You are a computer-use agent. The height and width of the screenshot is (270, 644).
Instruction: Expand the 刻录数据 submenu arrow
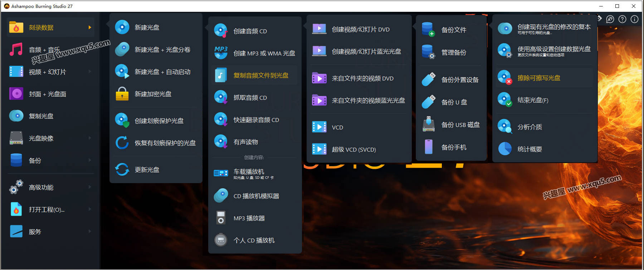(90, 28)
